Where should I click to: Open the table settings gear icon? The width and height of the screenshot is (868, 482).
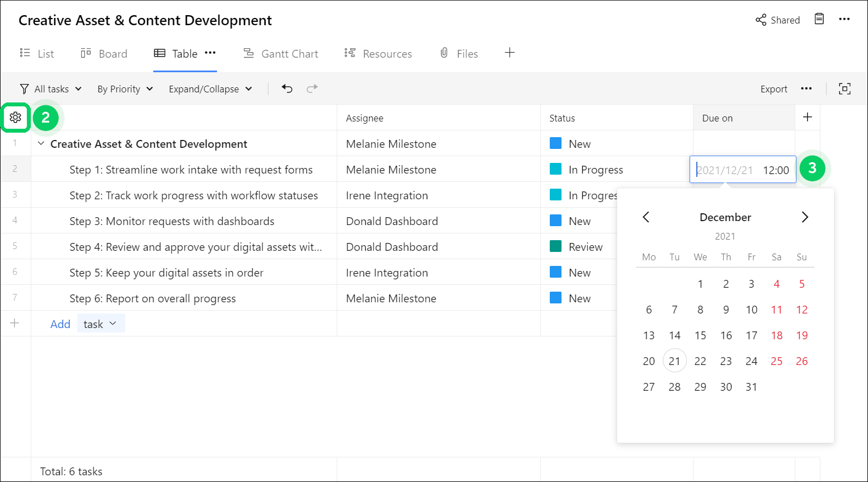tap(15, 118)
